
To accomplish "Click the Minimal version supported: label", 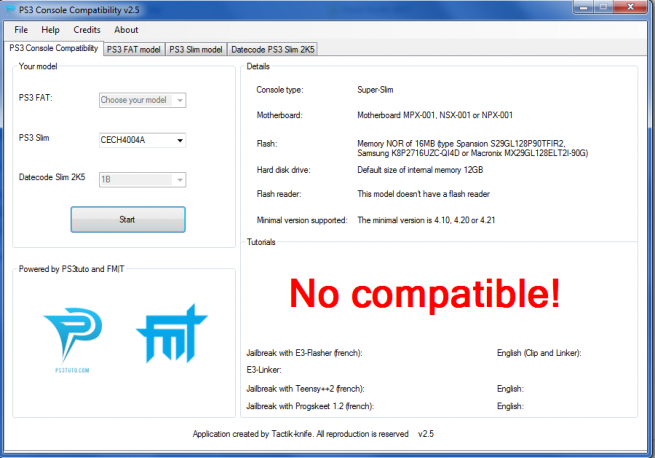I will coord(302,220).
